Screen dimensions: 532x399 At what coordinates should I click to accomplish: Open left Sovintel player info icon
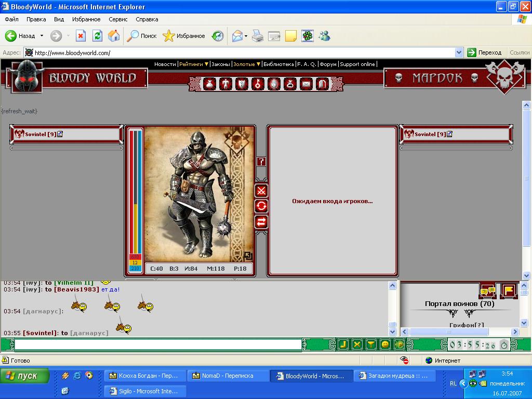pos(60,134)
